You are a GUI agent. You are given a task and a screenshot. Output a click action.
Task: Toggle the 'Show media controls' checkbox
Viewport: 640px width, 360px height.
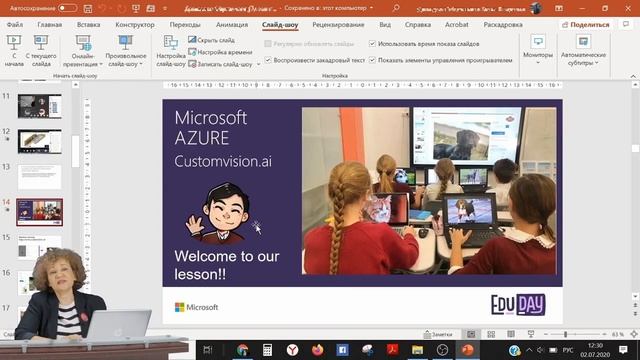click(x=372, y=60)
